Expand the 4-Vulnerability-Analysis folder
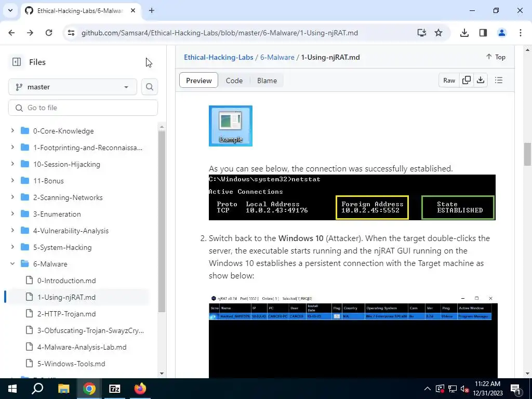 coord(12,230)
